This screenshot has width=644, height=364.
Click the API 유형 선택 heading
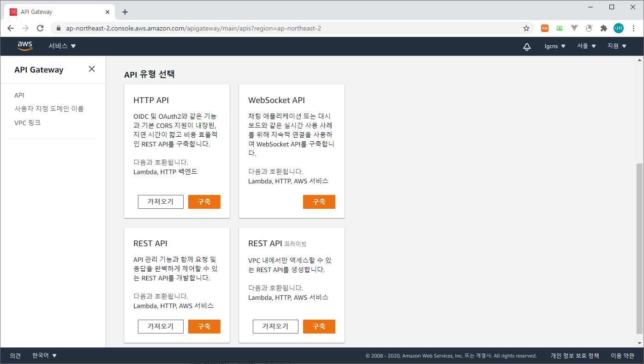149,74
